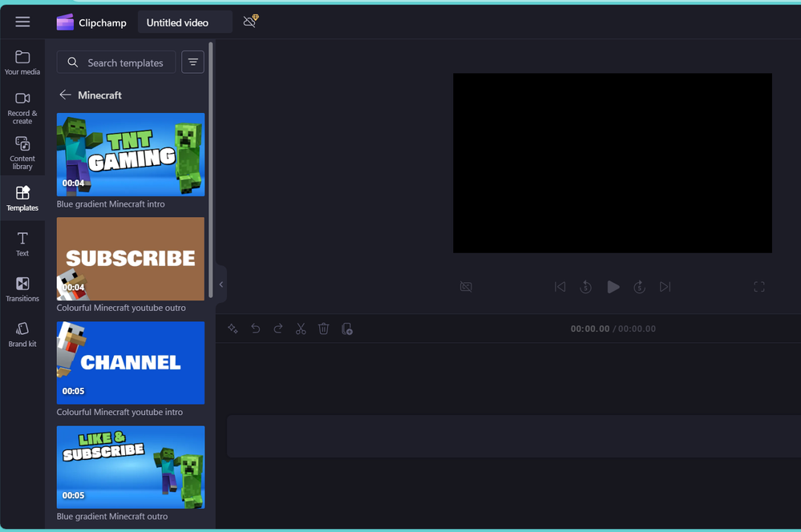Redo the last action

[x=278, y=328]
